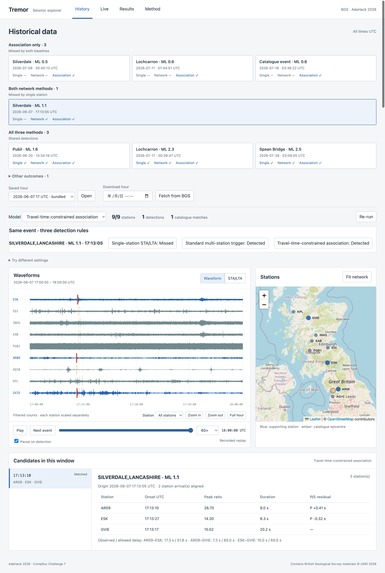Select the Pubil ML 1.6 event card
The image size is (385, 573).
click(69, 156)
